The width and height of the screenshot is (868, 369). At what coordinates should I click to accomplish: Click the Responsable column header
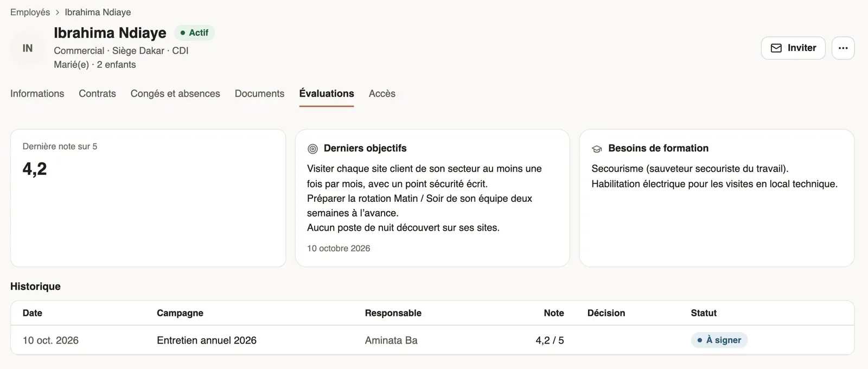coord(393,313)
